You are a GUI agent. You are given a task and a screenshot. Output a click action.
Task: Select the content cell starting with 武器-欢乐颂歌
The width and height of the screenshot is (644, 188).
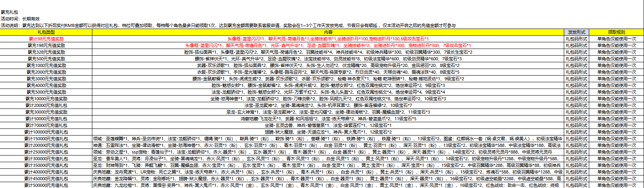328,65
